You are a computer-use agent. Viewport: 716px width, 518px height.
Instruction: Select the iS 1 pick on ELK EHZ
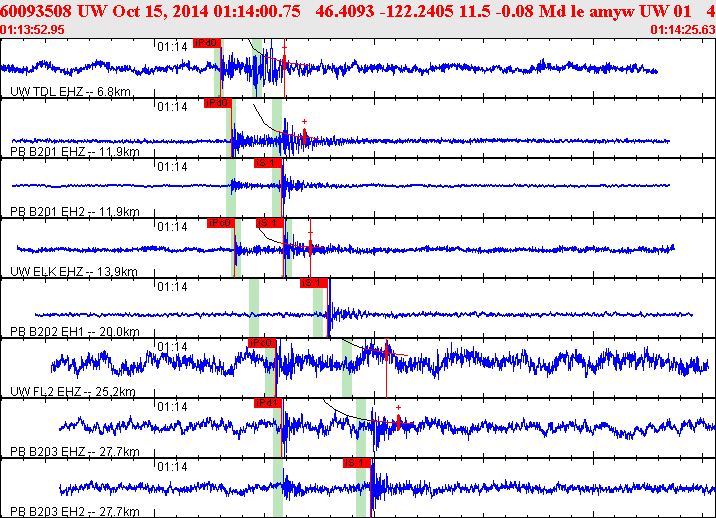pyautogui.click(x=270, y=223)
